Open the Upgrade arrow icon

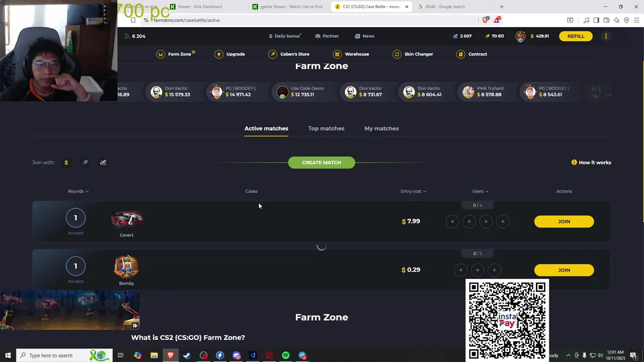point(219,54)
